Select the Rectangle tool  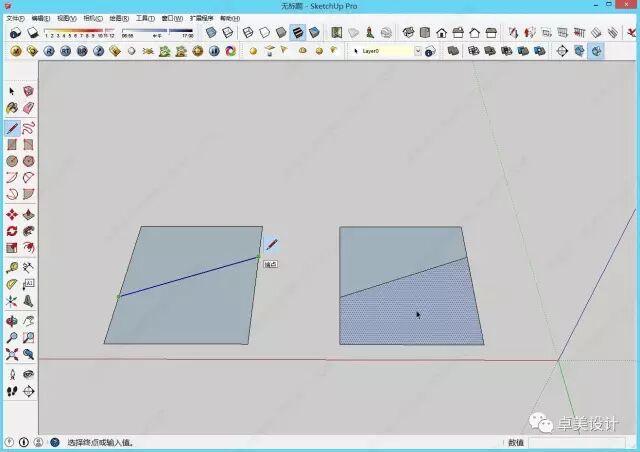point(12,145)
